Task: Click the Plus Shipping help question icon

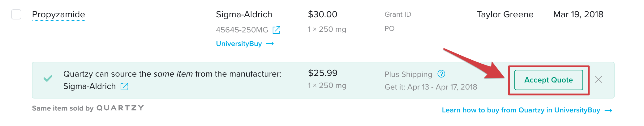Action: [441, 74]
